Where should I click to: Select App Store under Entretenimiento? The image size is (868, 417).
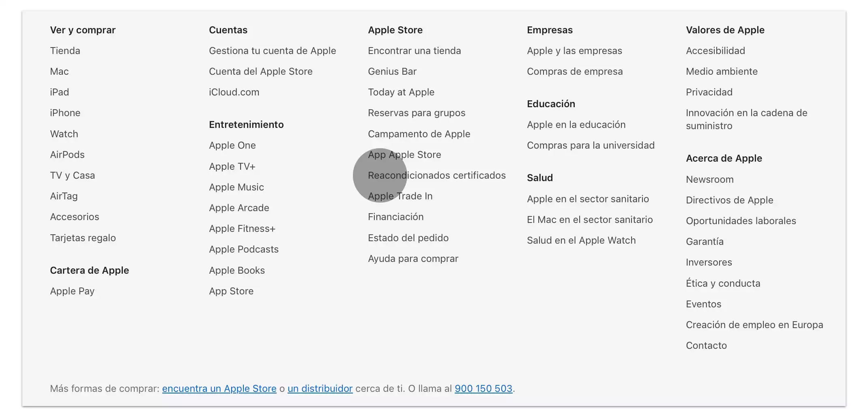tap(231, 291)
